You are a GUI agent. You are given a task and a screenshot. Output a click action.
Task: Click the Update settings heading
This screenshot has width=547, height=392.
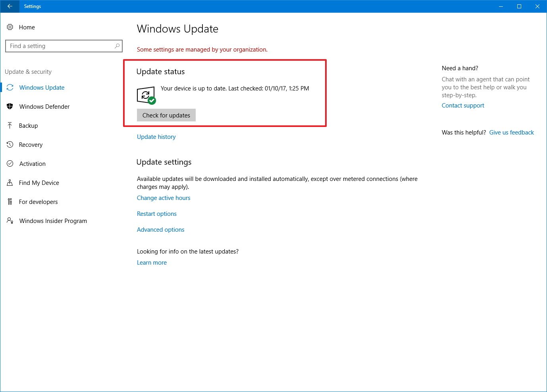(164, 162)
